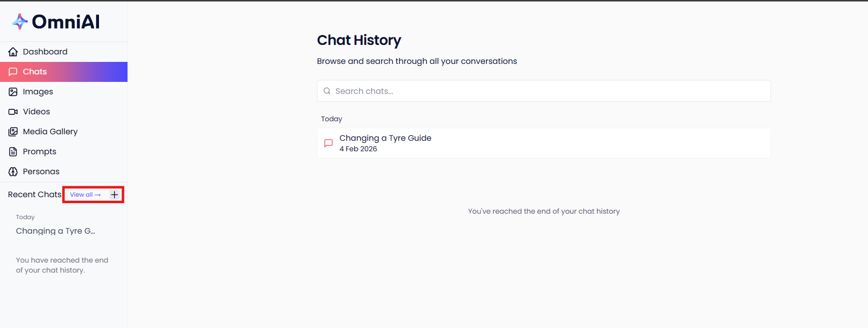Click the Chats speech bubble icon
The height and width of the screenshot is (328, 868).
(13, 72)
